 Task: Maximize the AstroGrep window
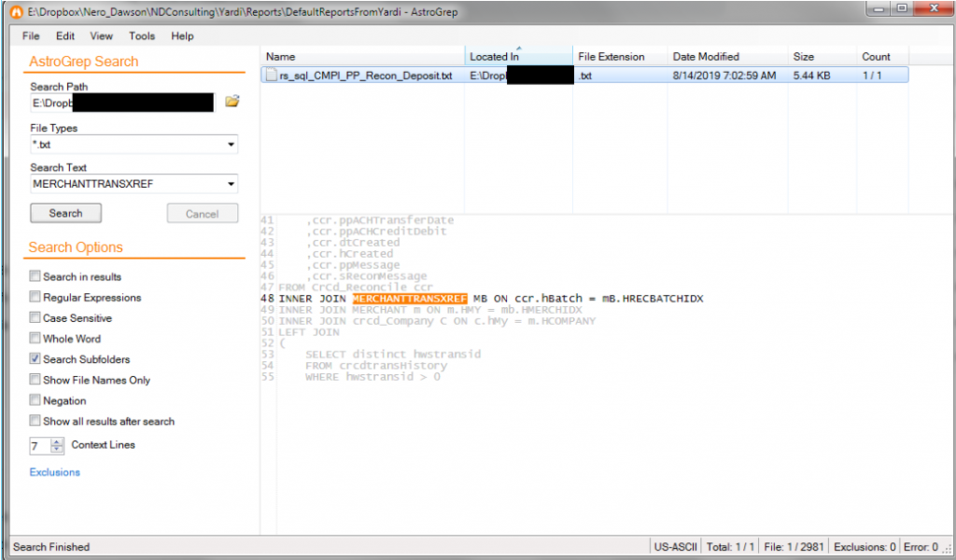[903, 8]
